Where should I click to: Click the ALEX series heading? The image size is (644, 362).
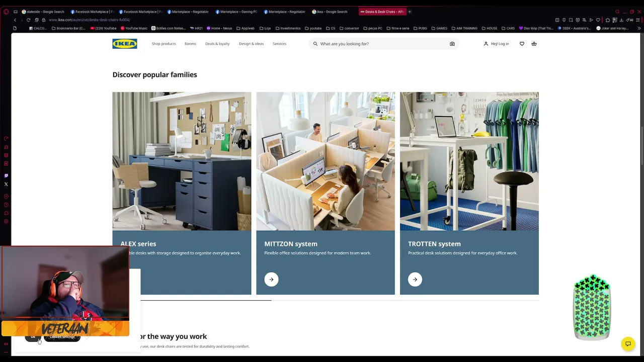[138, 244]
